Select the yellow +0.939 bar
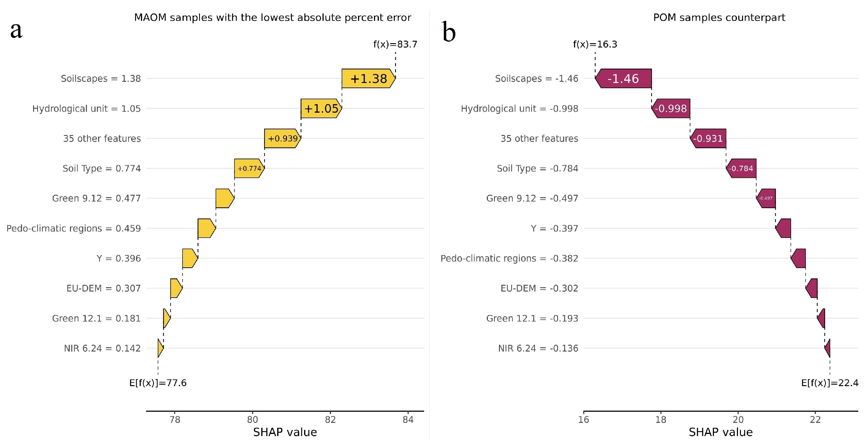Screen dimensions: 868x448 (282, 138)
